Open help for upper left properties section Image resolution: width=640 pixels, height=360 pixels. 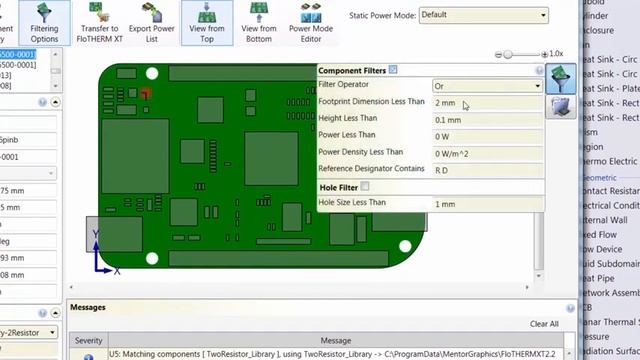coord(42,102)
